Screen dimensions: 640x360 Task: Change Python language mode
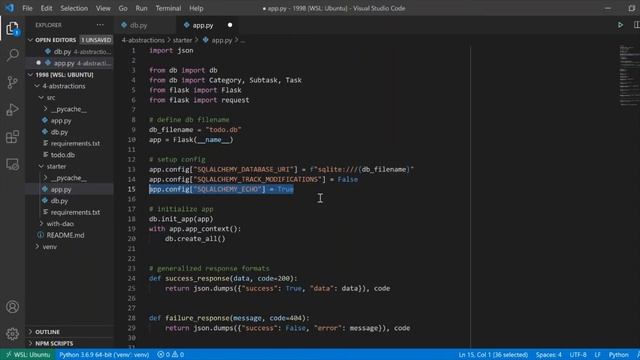coord(618,355)
